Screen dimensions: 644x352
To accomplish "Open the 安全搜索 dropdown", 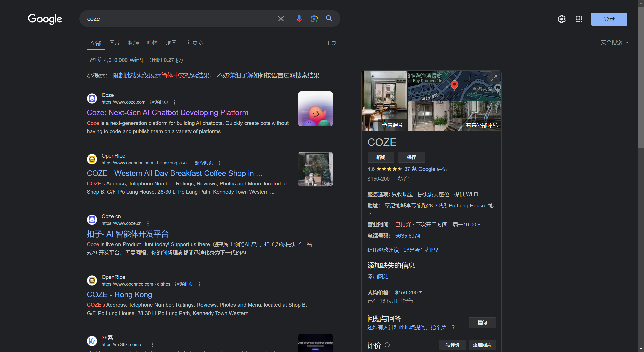I will 615,42.
